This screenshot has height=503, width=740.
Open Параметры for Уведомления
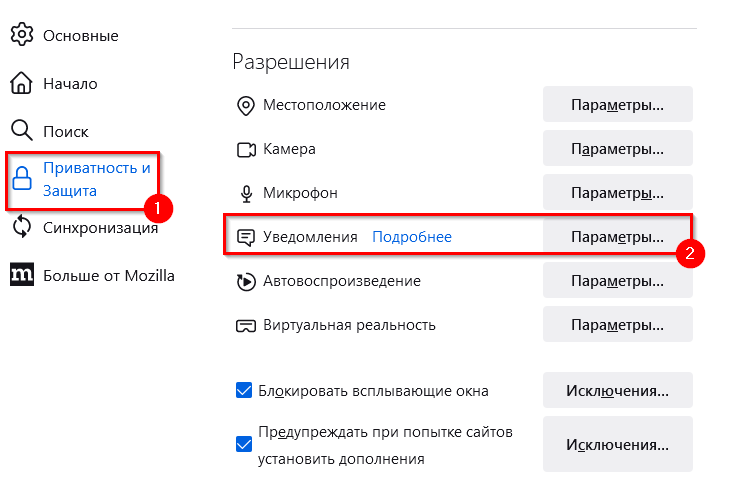point(617,237)
